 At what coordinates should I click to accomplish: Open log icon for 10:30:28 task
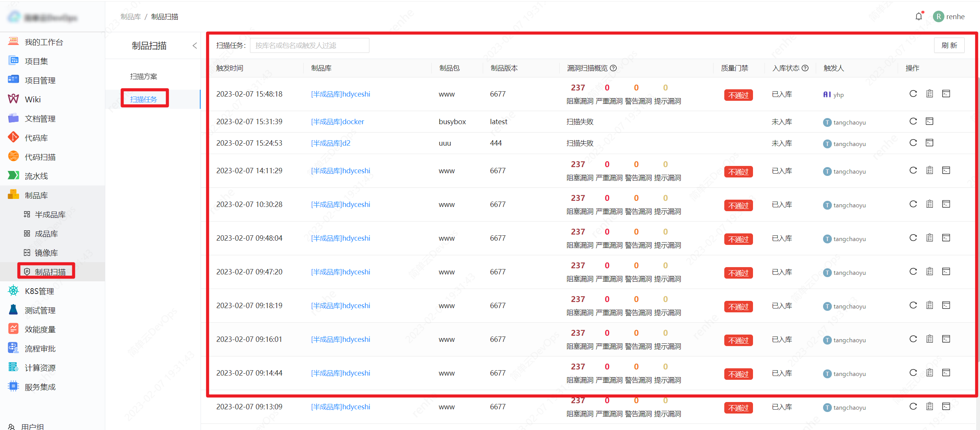[x=946, y=204]
